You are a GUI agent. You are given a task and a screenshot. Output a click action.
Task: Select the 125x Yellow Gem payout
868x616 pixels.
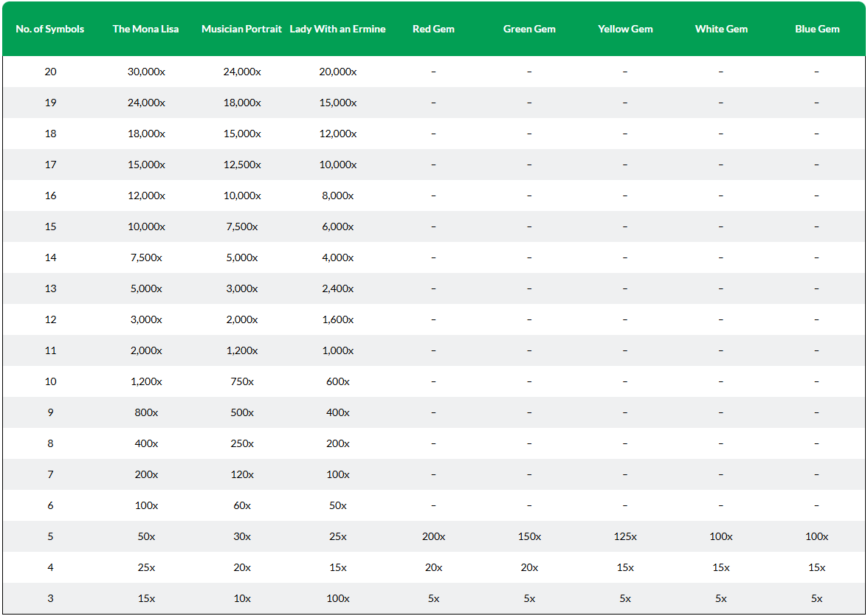[626, 537]
